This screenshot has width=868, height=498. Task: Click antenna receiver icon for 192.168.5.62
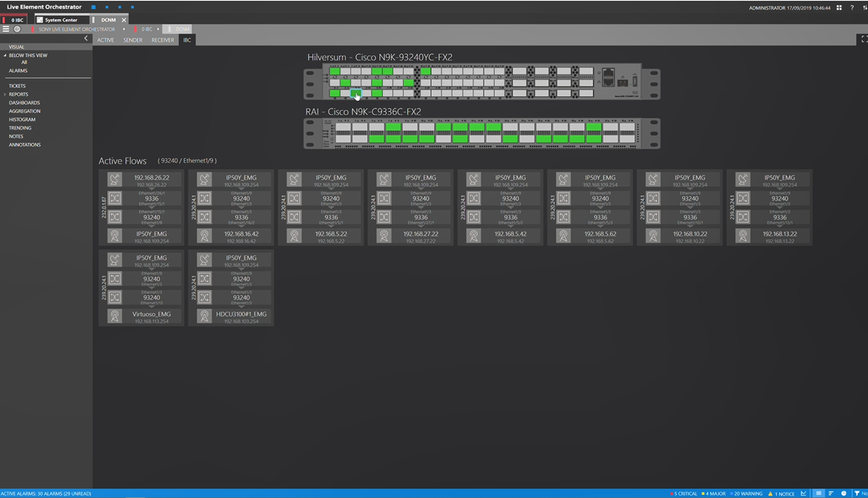click(x=563, y=236)
